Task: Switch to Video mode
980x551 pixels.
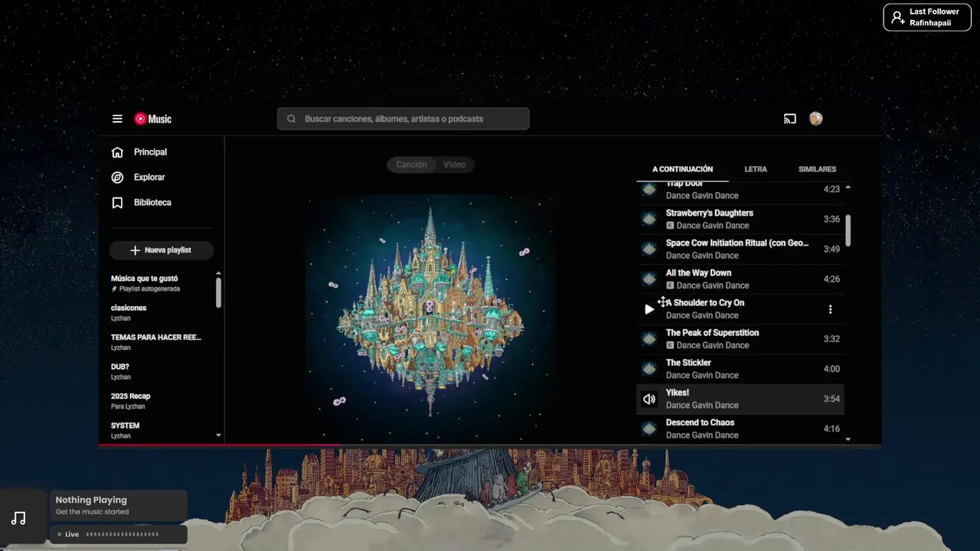Action: tap(454, 165)
